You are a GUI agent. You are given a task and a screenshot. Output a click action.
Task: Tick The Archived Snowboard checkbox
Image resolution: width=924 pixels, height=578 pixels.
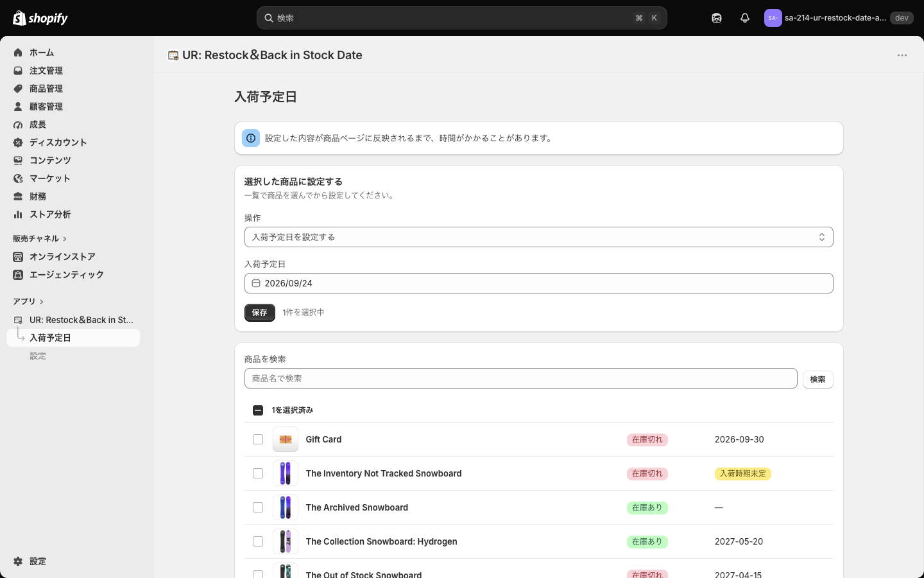(x=258, y=507)
